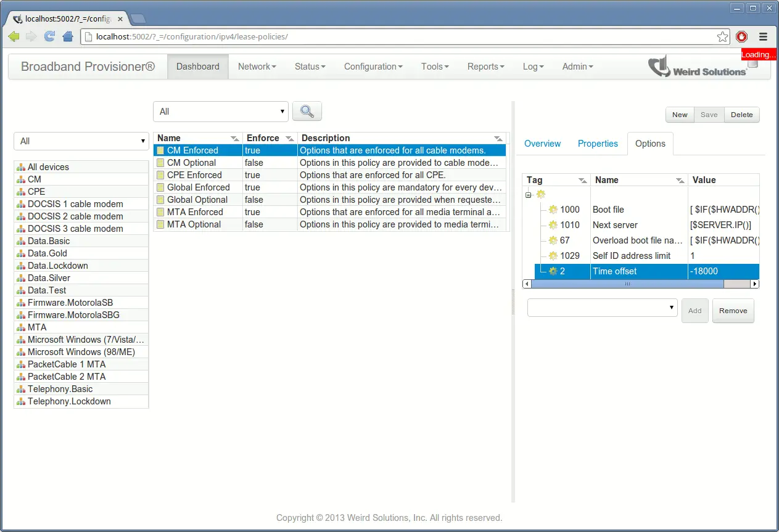The height and width of the screenshot is (532, 779).
Task: Open the Configuration menu
Action: (373, 66)
